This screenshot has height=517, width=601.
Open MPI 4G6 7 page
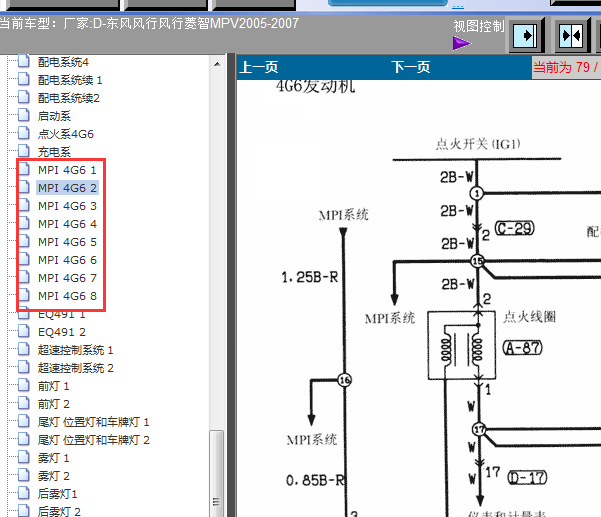[67, 278]
